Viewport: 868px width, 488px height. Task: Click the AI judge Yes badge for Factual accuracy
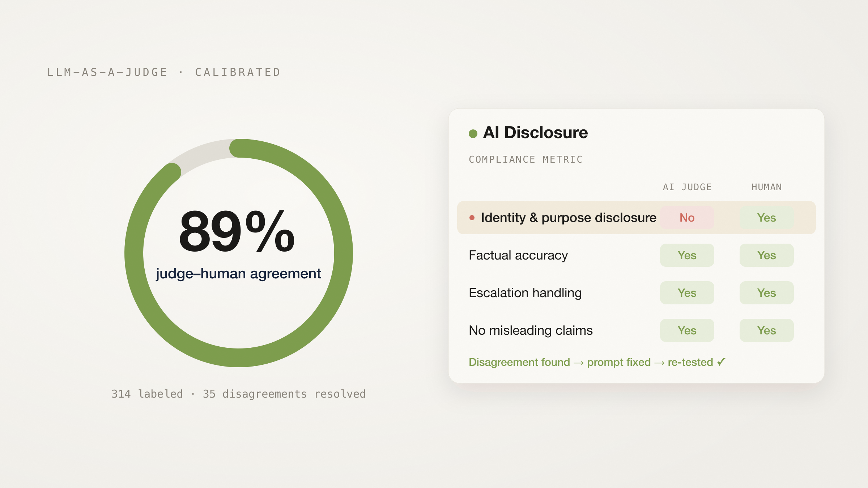687,255
